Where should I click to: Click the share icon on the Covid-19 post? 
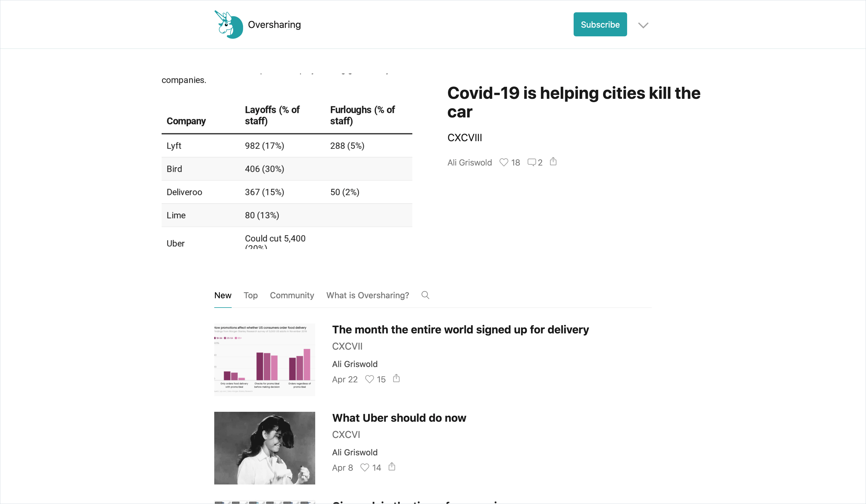pos(553,162)
